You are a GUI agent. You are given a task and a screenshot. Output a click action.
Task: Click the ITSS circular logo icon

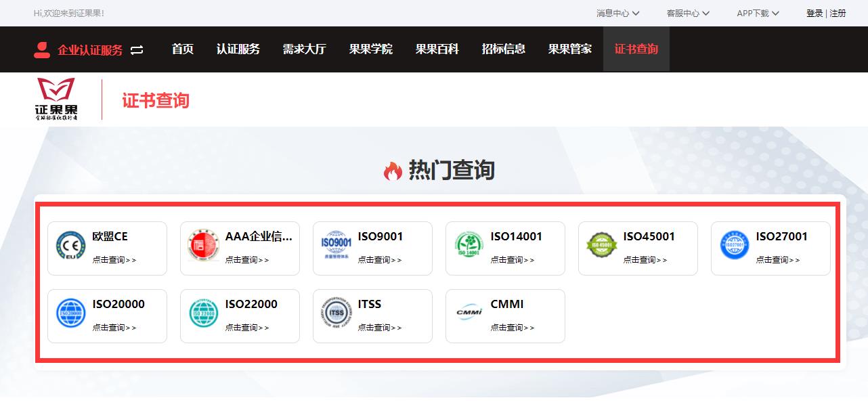[x=336, y=313]
